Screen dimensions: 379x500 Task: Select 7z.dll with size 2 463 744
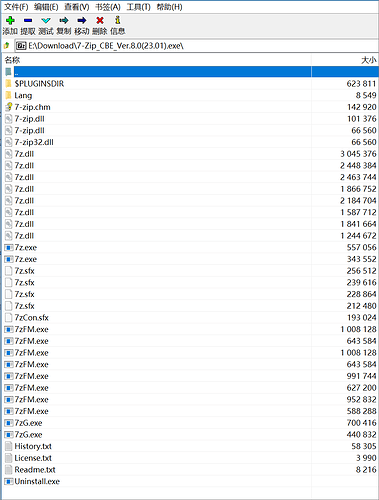(x=191, y=177)
